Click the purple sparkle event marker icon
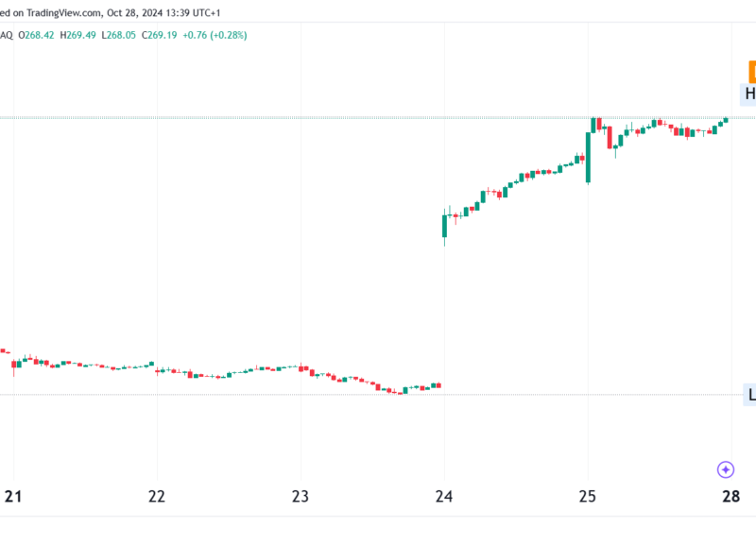The height and width of the screenshot is (545, 756). tap(726, 469)
